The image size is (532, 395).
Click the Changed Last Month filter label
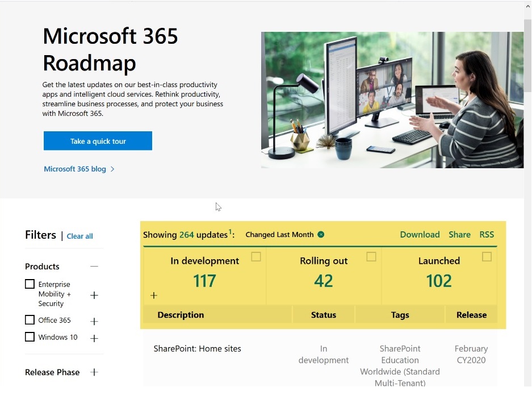coord(279,235)
